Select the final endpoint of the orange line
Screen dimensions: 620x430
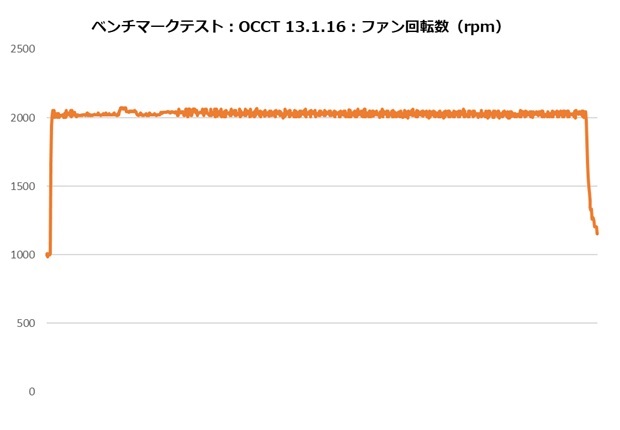pos(597,232)
